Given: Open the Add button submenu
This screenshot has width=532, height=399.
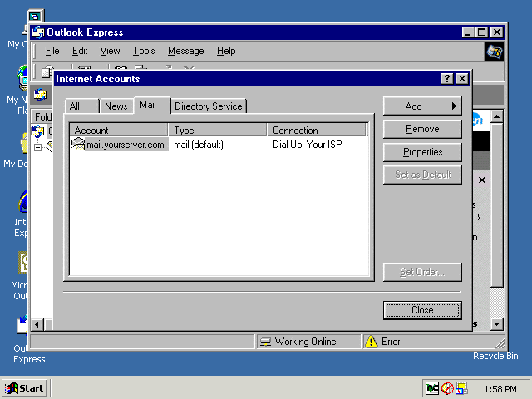Looking at the screenshot, I should tap(422, 106).
